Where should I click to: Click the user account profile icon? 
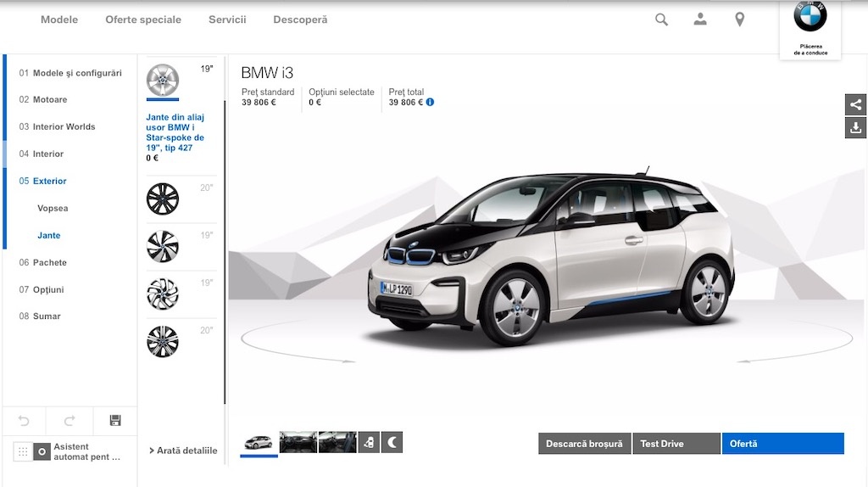[x=700, y=20]
